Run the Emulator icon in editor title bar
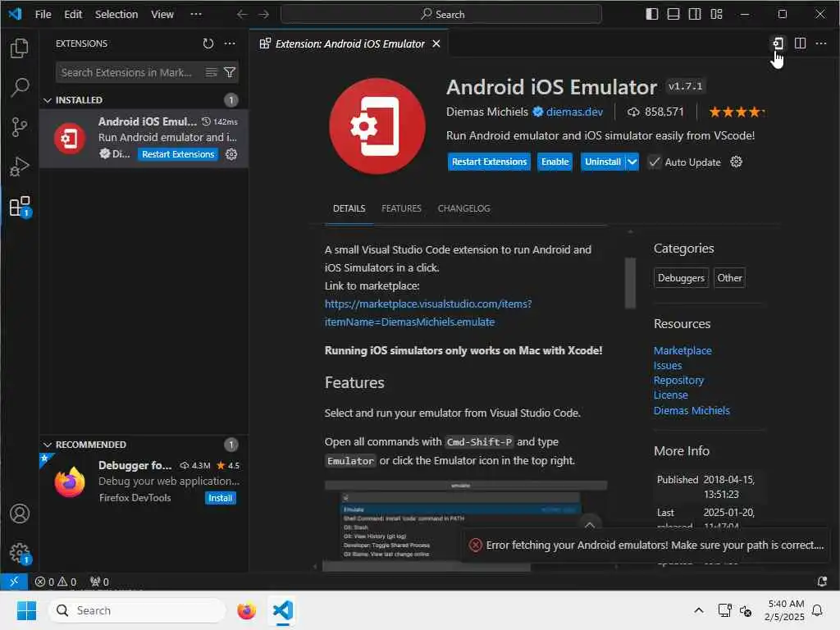 point(778,43)
